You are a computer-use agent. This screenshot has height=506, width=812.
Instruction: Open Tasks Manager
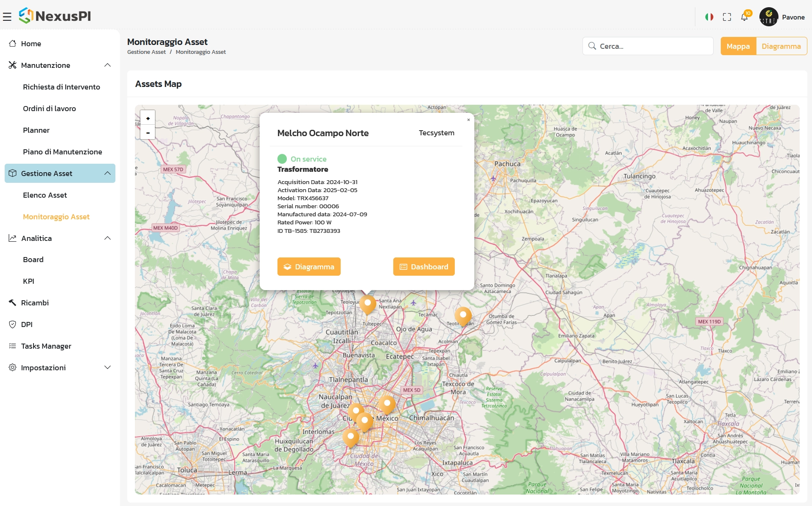[x=46, y=346]
